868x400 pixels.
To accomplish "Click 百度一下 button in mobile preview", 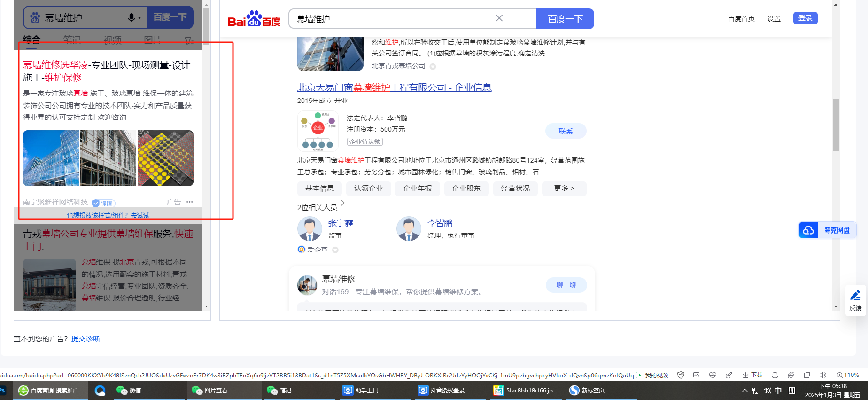I will 170,17.
